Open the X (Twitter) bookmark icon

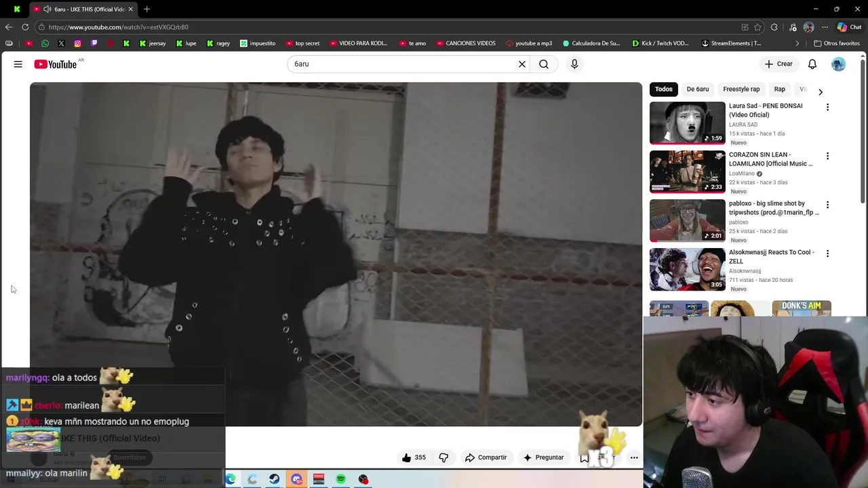pyautogui.click(x=61, y=43)
